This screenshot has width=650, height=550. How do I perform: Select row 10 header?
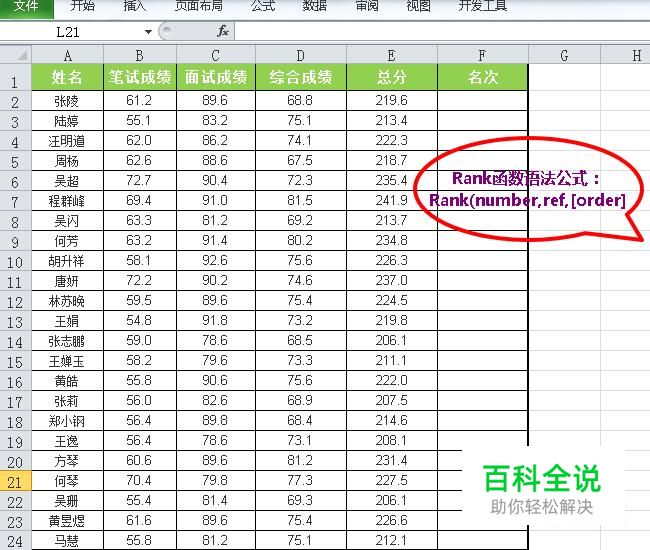(15, 262)
